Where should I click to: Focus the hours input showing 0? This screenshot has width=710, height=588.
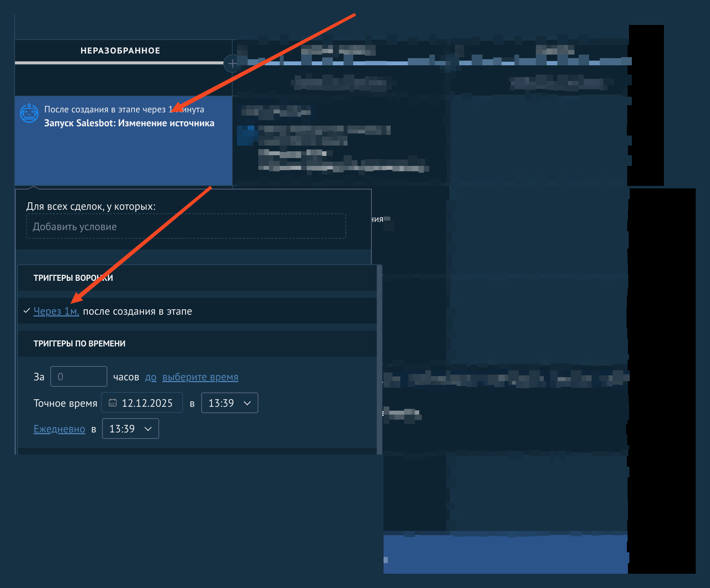click(x=78, y=377)
